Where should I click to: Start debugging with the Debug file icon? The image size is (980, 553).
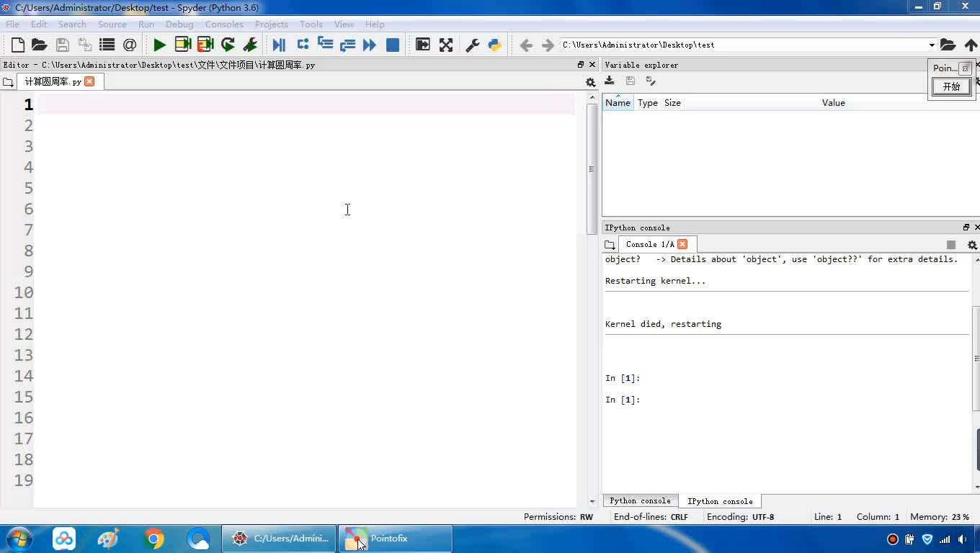tap(279, 45)
